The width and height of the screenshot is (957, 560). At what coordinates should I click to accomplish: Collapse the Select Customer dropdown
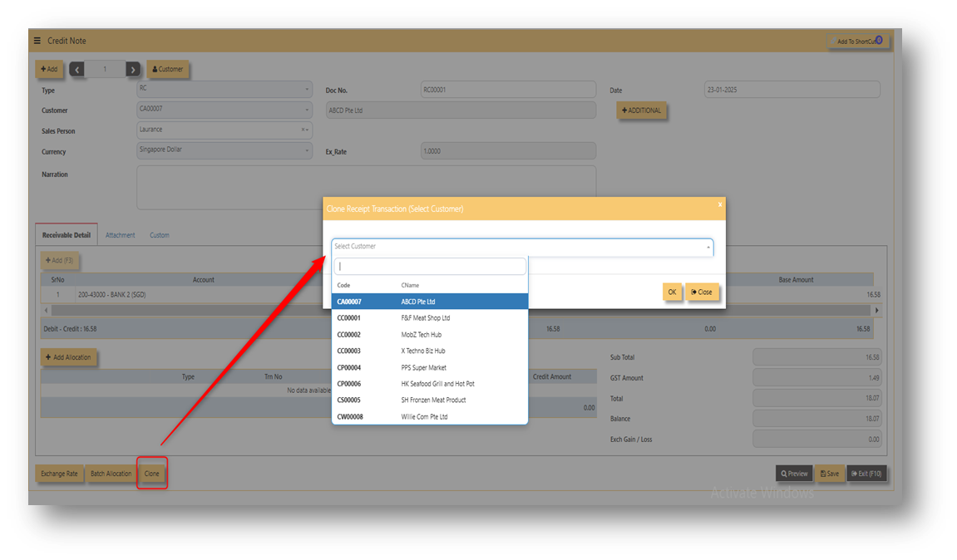pyautogui.click(x=708, y=247)
